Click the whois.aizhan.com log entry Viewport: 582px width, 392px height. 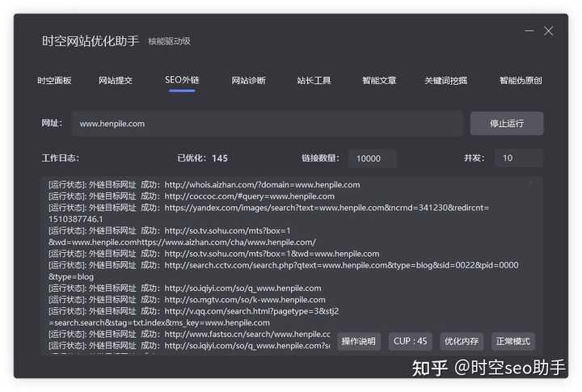tap(205, 184)
